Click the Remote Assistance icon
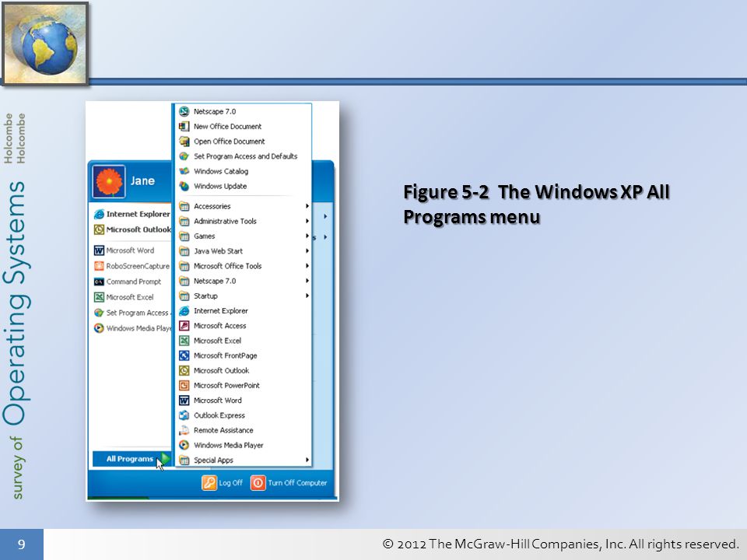Viewport: 747px width, 560px height. click(x=184, y=430)
